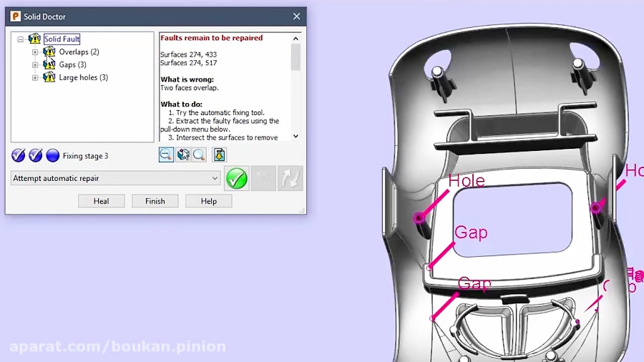Collapse the Solid Fault root node
The width and height of the screenshot is (644, 362).
pyautogui.click(x=21, y=39)
